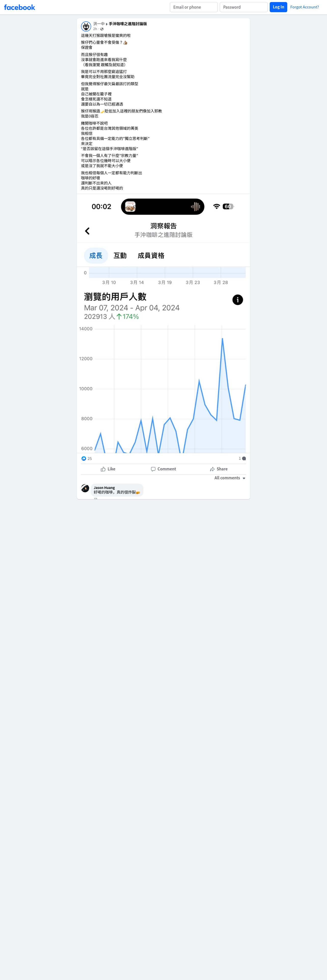Click the black info circle icon
The width and height of the screenshot is (327, 980).
238,300
